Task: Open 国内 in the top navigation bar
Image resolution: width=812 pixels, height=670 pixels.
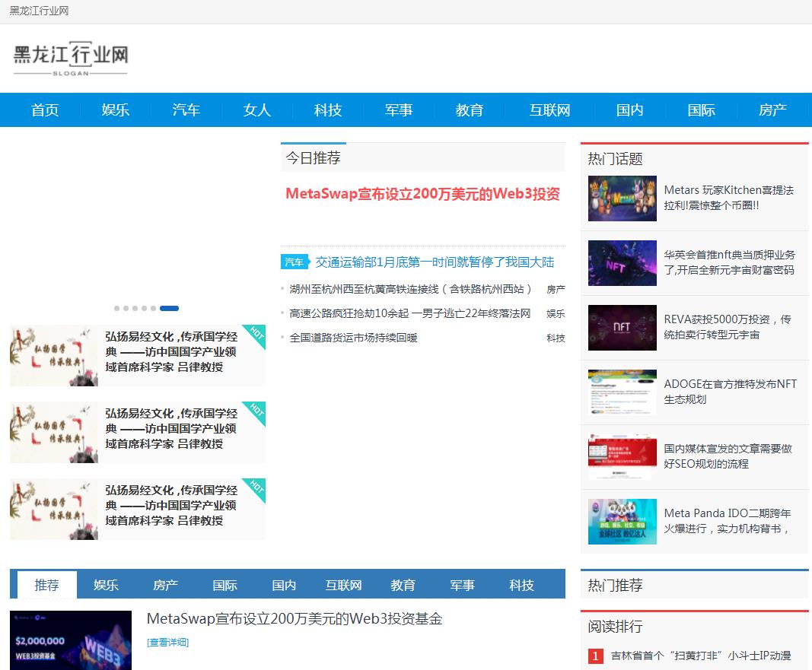Action: [x=629, y=110]
